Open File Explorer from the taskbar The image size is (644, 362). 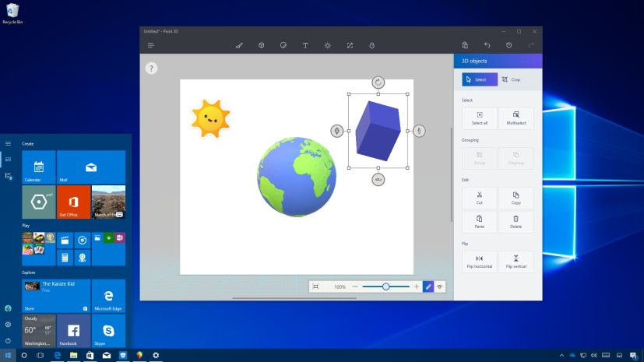[x=73, y=355]
